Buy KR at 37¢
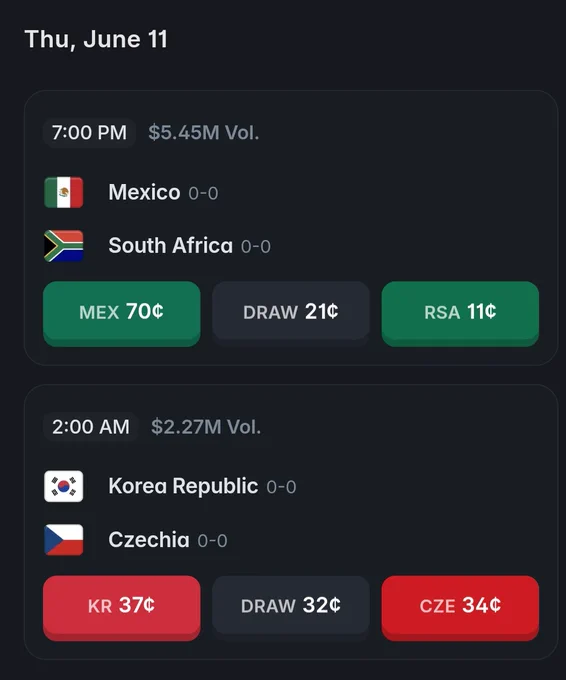Screen dimensions: 566x680 [x=121, y=608]
